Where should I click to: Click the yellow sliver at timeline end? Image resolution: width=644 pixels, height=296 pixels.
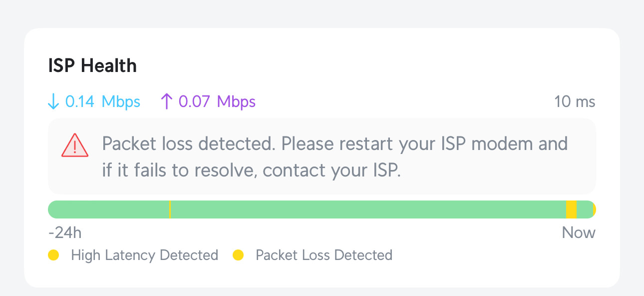coord(594,209)
